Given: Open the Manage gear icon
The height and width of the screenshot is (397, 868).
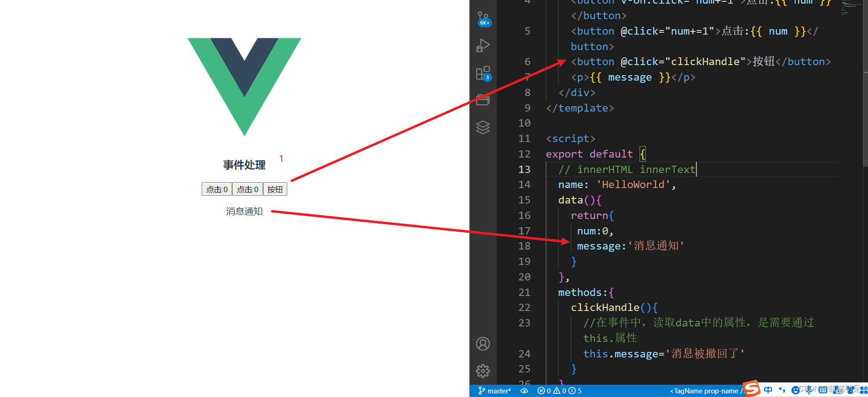Looking at the screenshot, I should pos(483,371).
